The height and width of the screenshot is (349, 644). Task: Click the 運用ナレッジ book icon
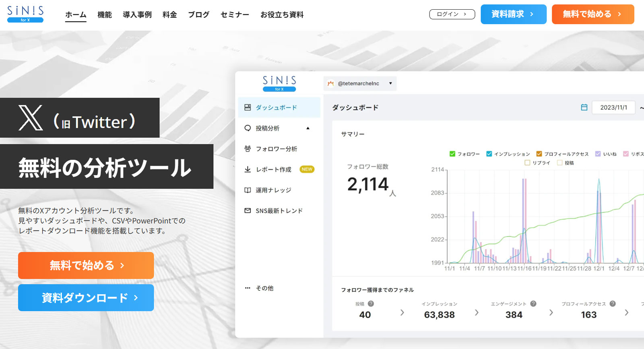point(248,190)
